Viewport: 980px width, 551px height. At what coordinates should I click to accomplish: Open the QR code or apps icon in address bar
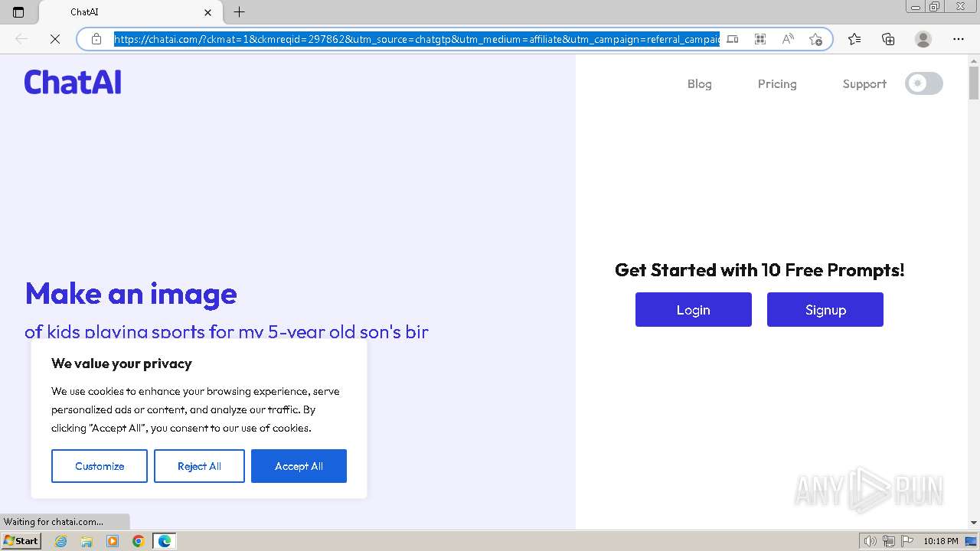tap(760, 39)
